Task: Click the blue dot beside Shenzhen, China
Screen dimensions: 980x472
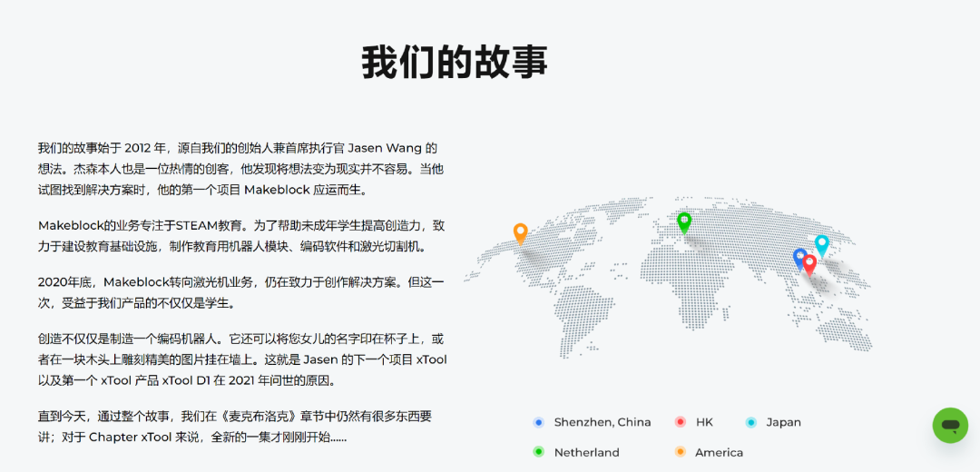Action: coord(539,422)
